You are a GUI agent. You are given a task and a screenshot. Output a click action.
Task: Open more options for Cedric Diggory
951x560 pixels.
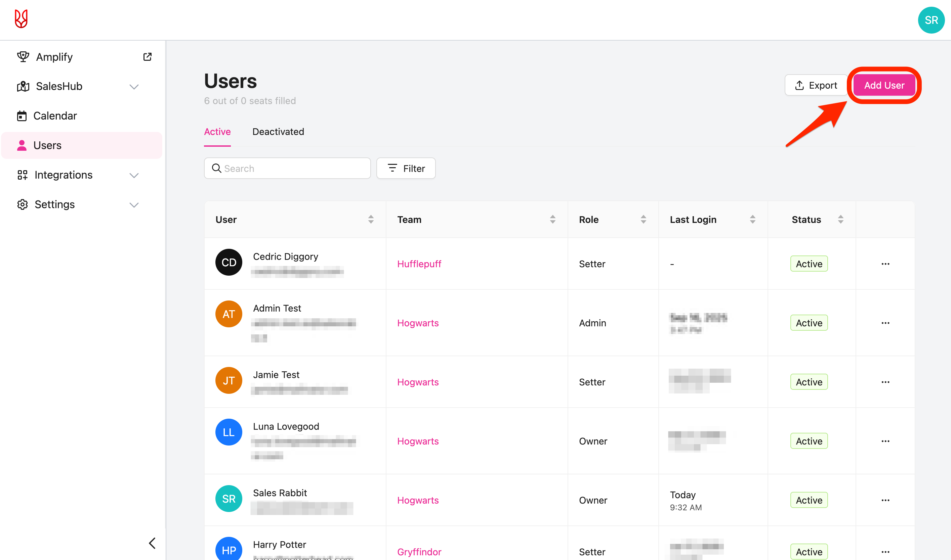pyautogui.click(x=885, y=264)
